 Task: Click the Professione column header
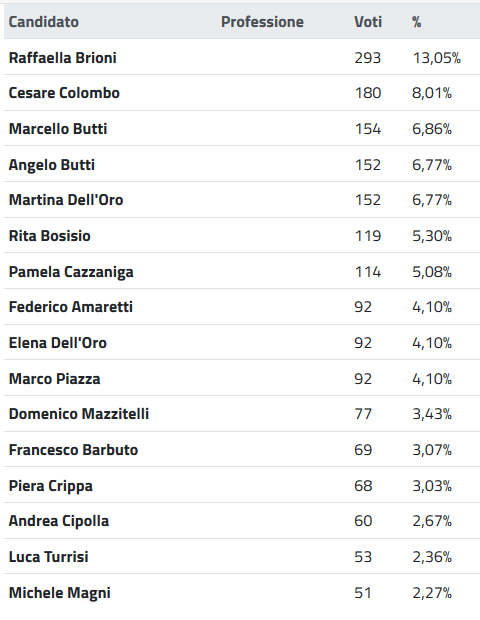[x=262, y=22]
